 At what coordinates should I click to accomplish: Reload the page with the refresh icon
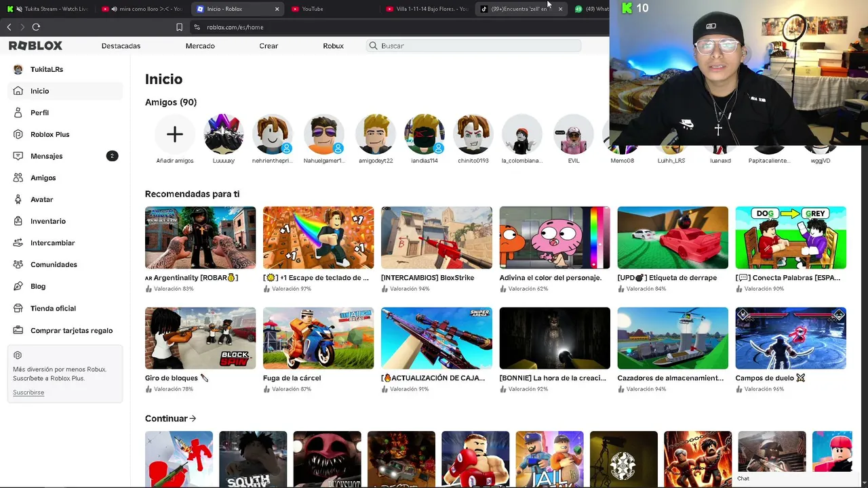click(36, 27)
